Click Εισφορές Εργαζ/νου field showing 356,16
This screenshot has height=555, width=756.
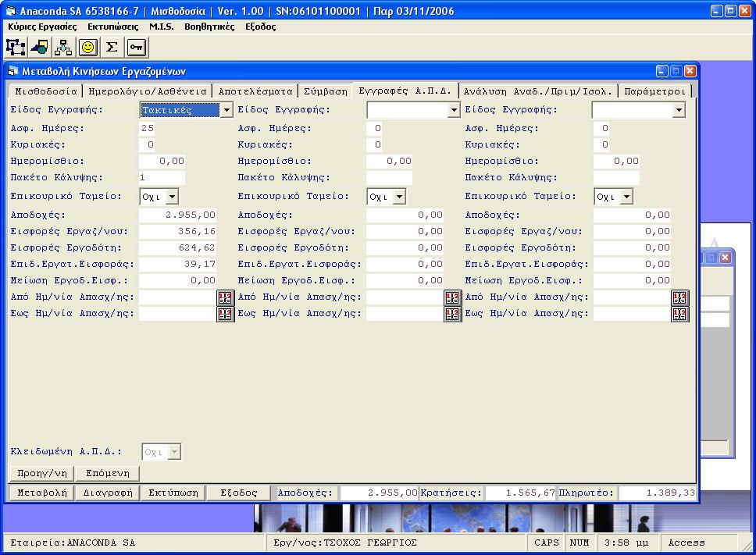(177, 231)
